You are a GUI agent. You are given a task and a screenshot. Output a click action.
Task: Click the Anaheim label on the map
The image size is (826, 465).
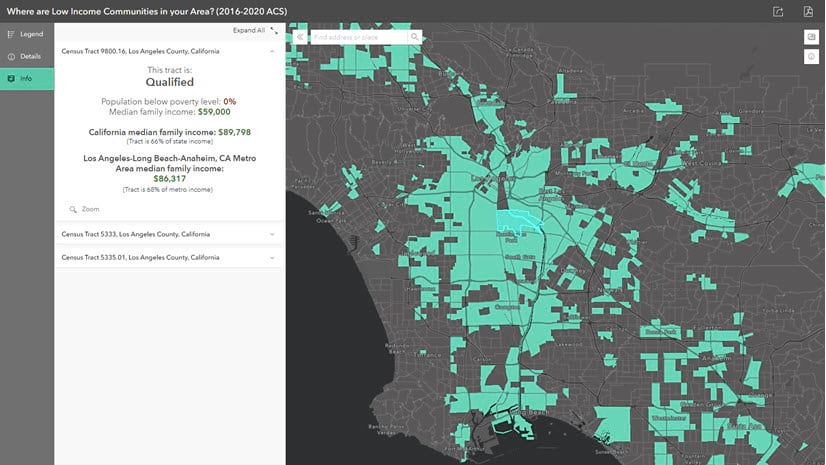click(717, 358)
